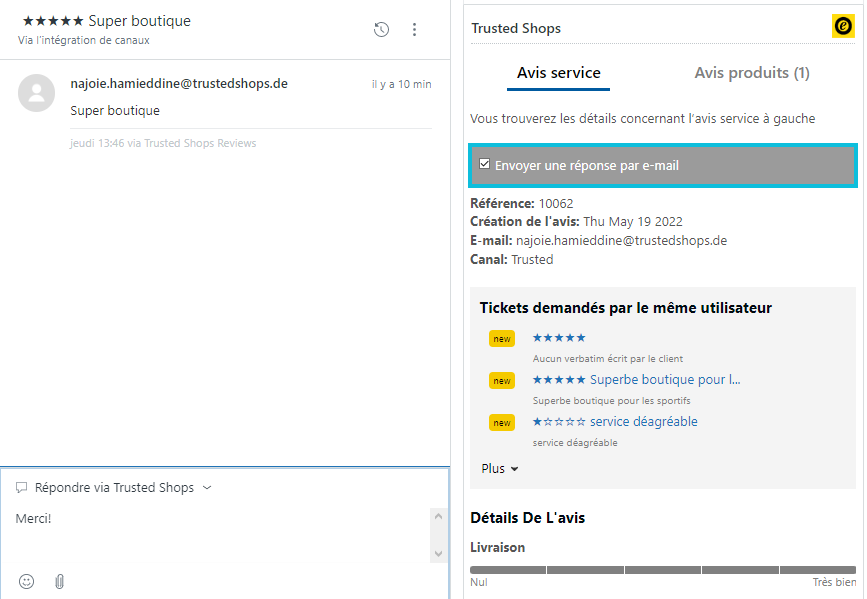Viewport: 867px width, 599px height.
Task: Open the five-star ticket with no verbatim
Action: 559,337
